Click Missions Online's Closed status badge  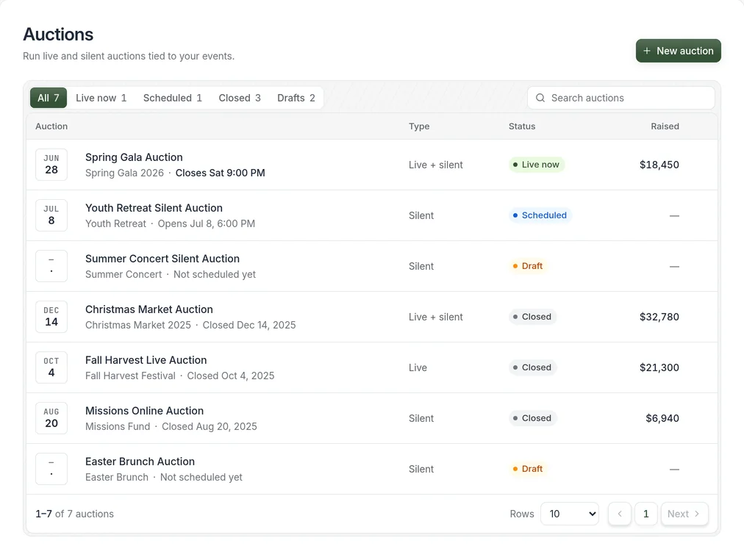click(532, 418)
